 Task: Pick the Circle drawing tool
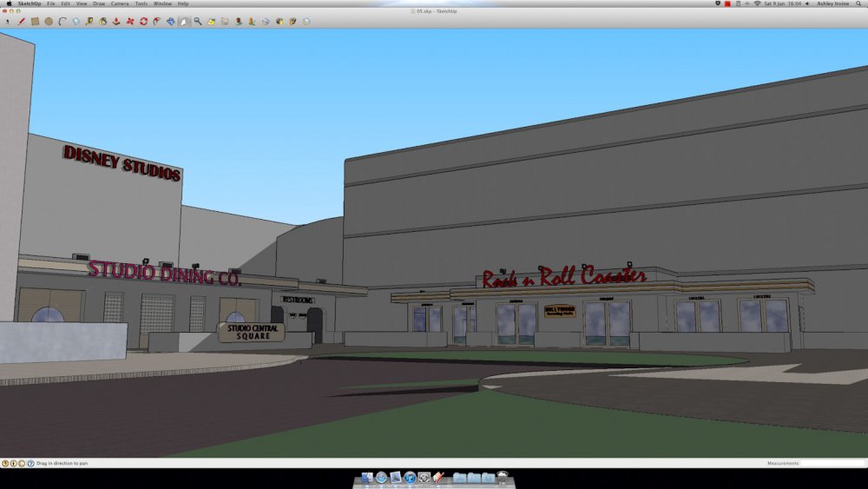tap(49, 22)
